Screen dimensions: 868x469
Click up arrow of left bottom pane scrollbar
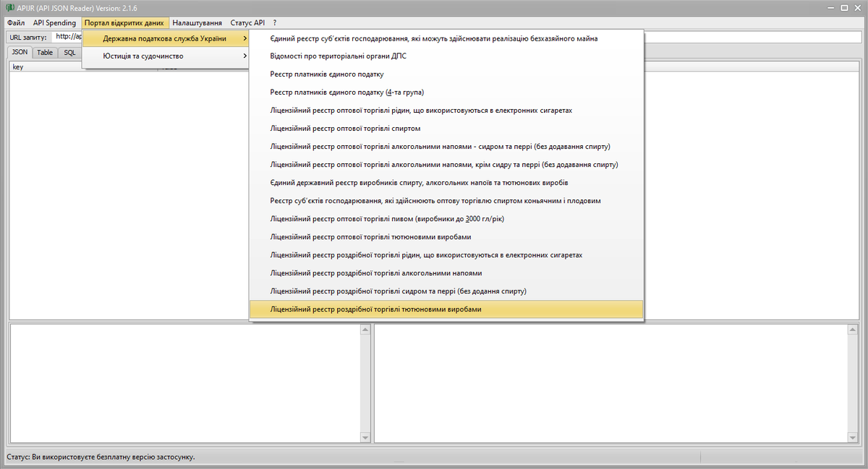(x=365, y=330)
